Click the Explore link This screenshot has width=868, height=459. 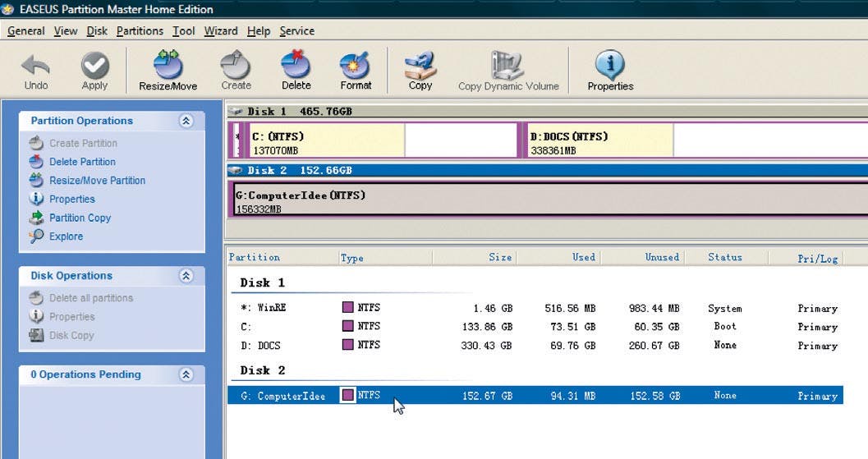[x=66, y=236]
